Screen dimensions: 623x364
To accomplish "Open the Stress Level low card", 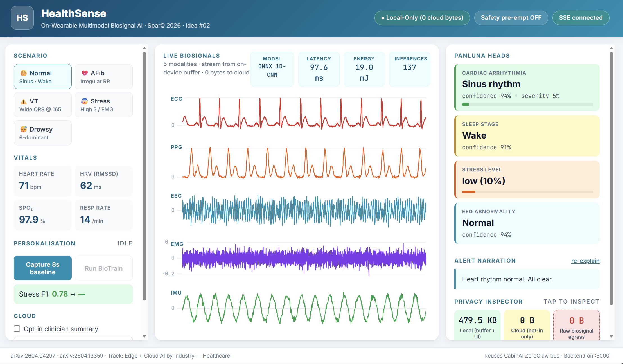I will (527, 180).
